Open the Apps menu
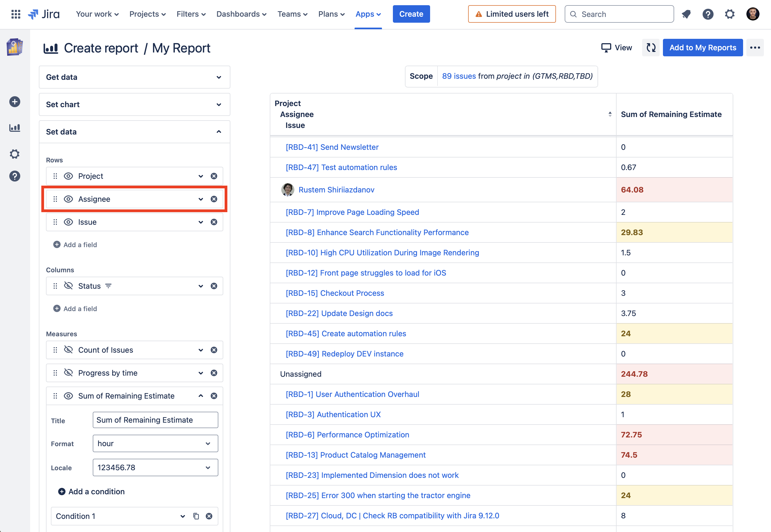The width and height of the screenshot is (771, 532). tap(368, 14)
